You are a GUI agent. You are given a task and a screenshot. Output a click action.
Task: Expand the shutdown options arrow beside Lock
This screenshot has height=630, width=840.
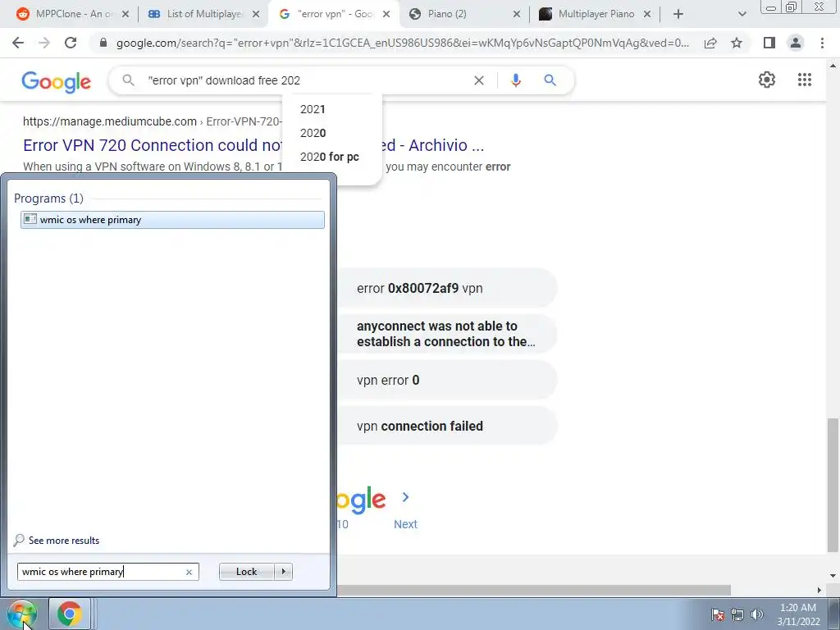283,572
